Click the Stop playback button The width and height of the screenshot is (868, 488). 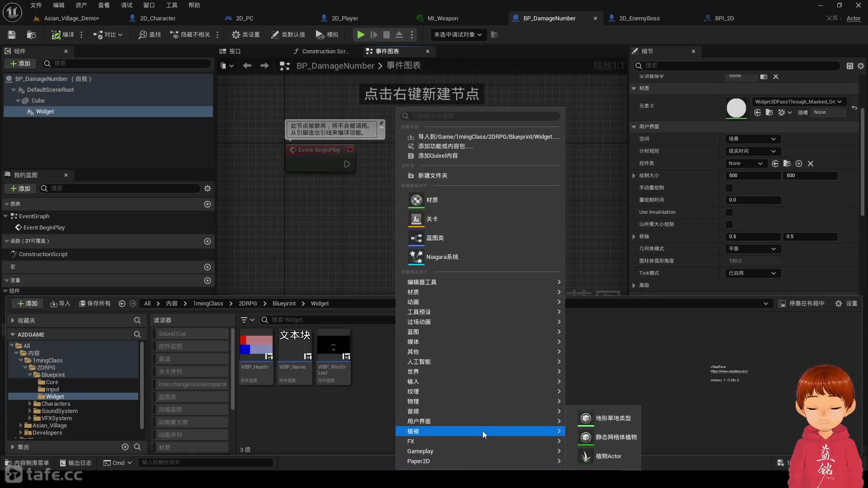(x=387, y=35)
